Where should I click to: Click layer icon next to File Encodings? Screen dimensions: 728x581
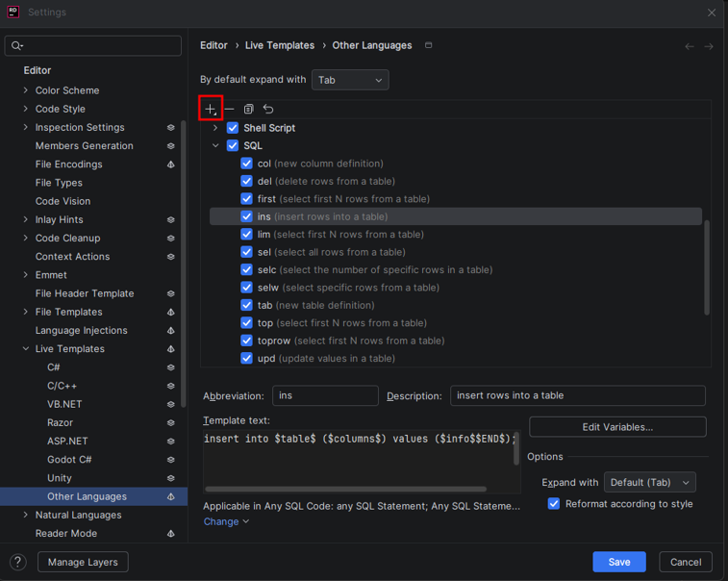coord(171,164)
